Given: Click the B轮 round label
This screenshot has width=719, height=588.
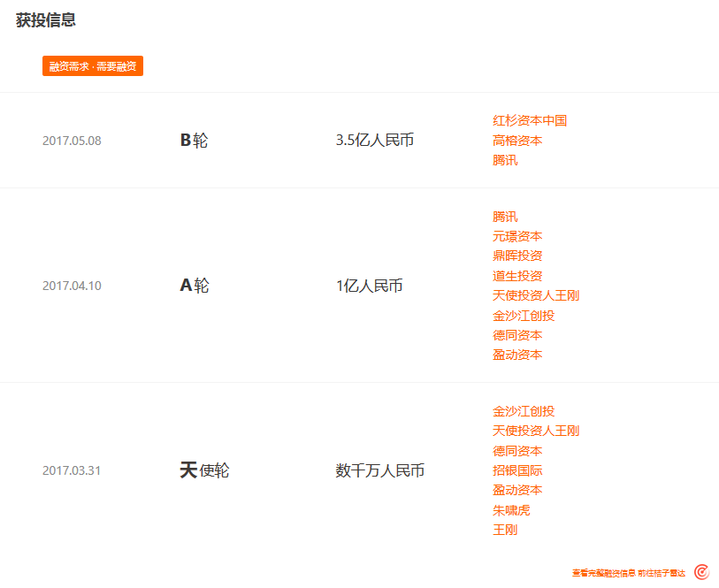Looking at the screenshot, I should 194,141.
